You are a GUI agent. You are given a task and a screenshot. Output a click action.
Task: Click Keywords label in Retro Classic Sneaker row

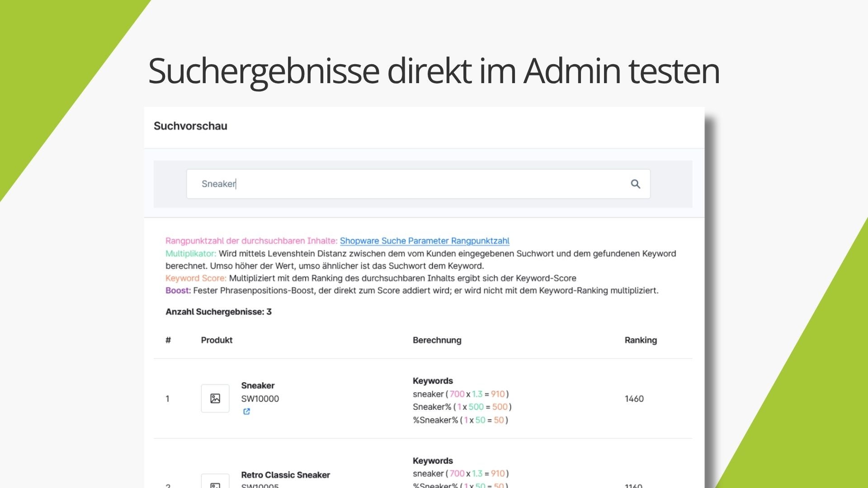coord(433,461)
